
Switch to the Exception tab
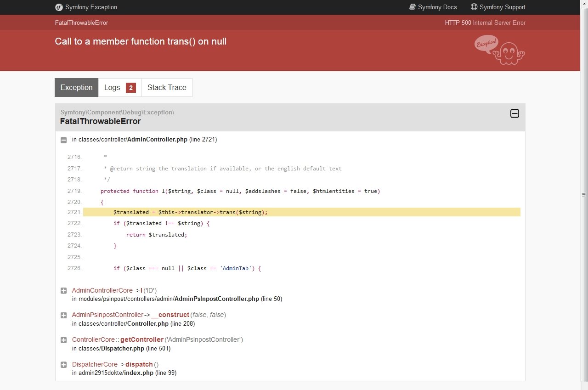click(76, 87)
